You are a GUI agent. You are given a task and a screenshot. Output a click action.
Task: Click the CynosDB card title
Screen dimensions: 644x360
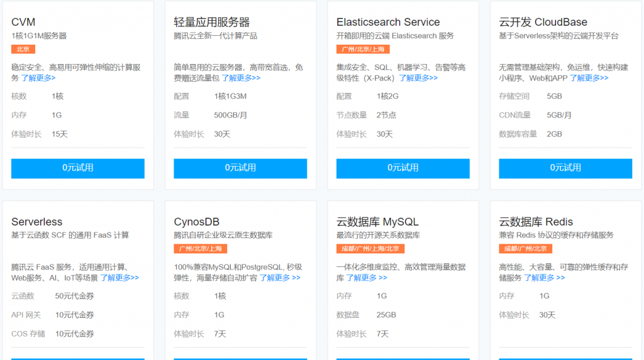tap(197, 222)
